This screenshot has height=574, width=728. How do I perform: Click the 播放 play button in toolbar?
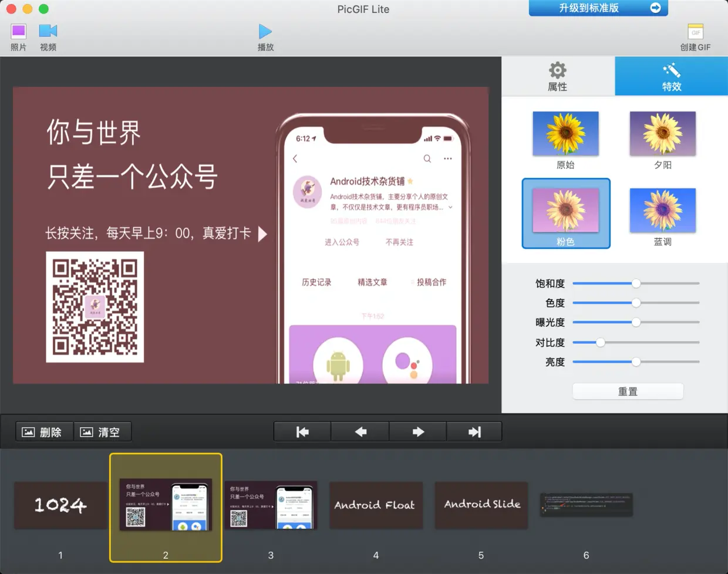click(265, 32)
